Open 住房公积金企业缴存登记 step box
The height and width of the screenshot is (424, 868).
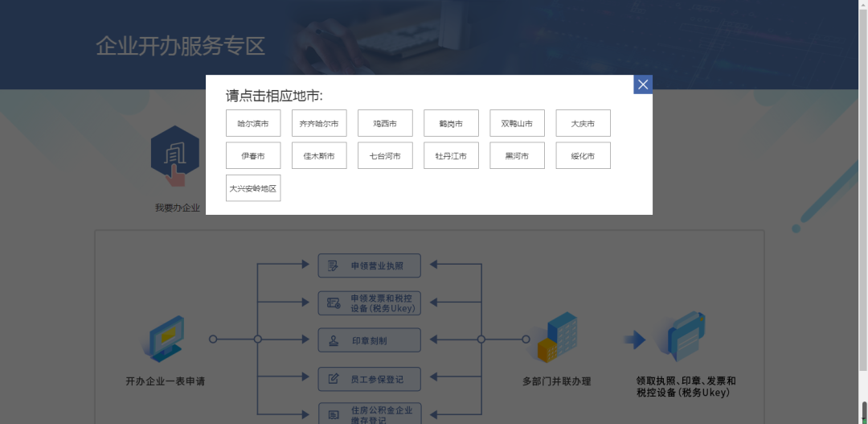point(369,414)
